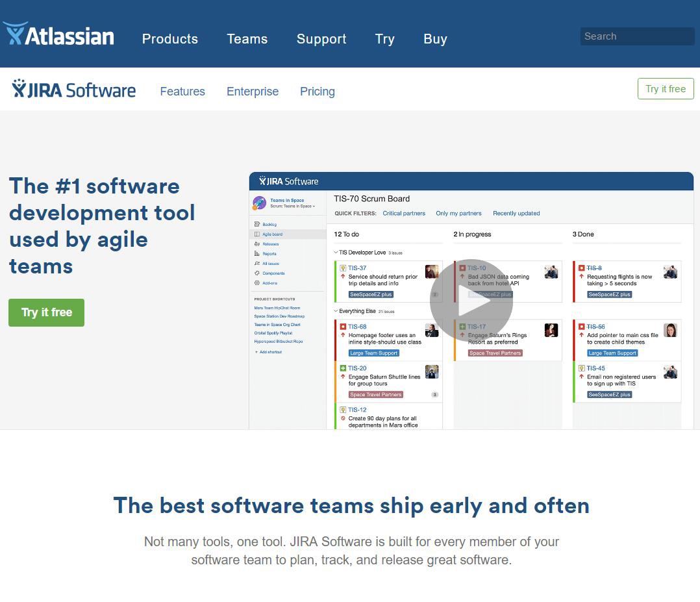Viewport: 700px width, 602px height.
Task: Click the "12 To do" column header
Action: coord(347,234)
